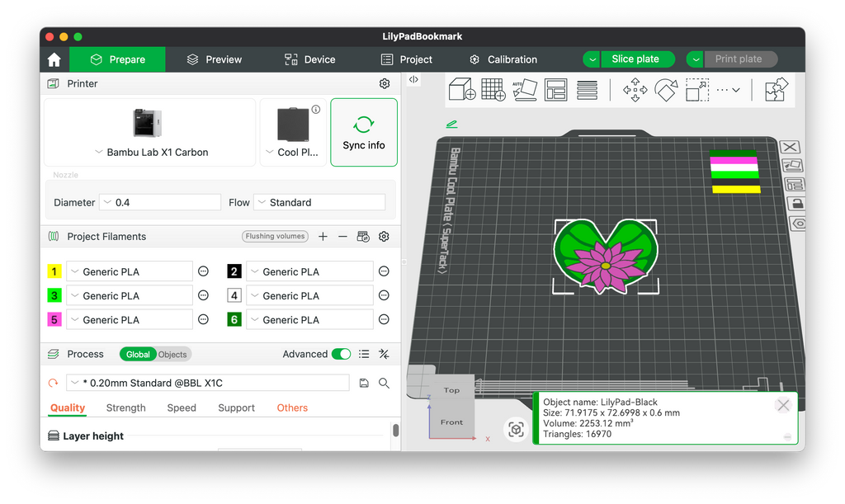Switch process scope to Global
The height and width of the screenshot is (504, 845).
pyautogui.click(x=138, y=355)
